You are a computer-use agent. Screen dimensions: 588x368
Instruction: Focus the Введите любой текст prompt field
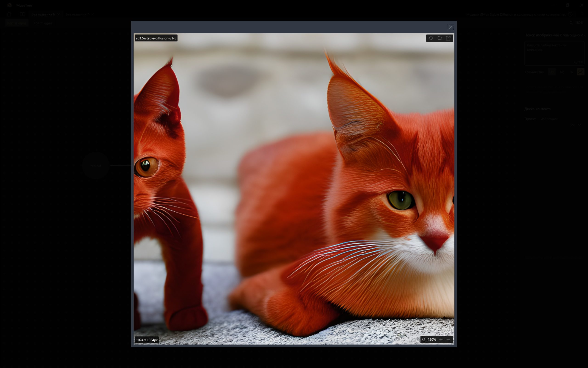554,53
